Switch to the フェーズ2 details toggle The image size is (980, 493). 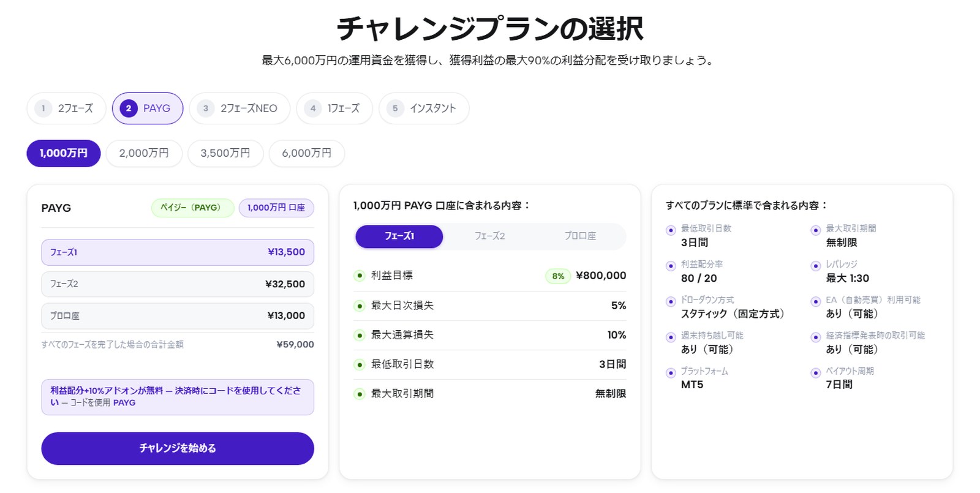point(490,236)
